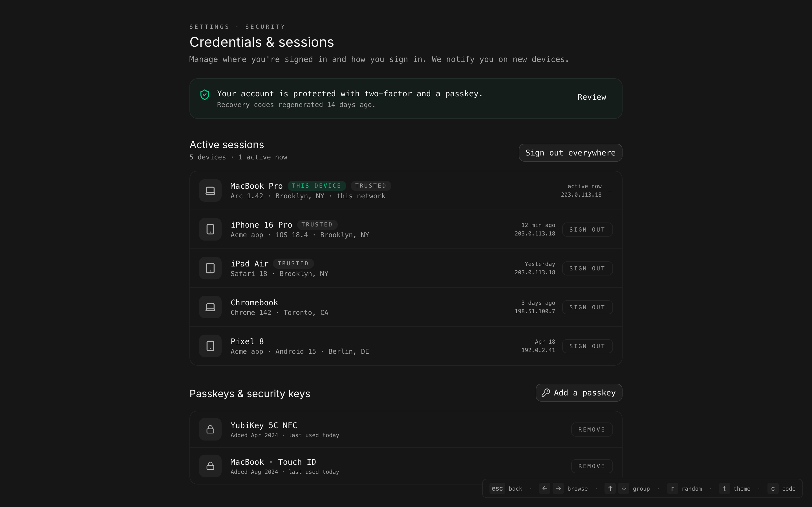Click the iPhone 16 Pro device icon
The width and height of the screenshot is (812, 507).
click(x=210, y=229)
